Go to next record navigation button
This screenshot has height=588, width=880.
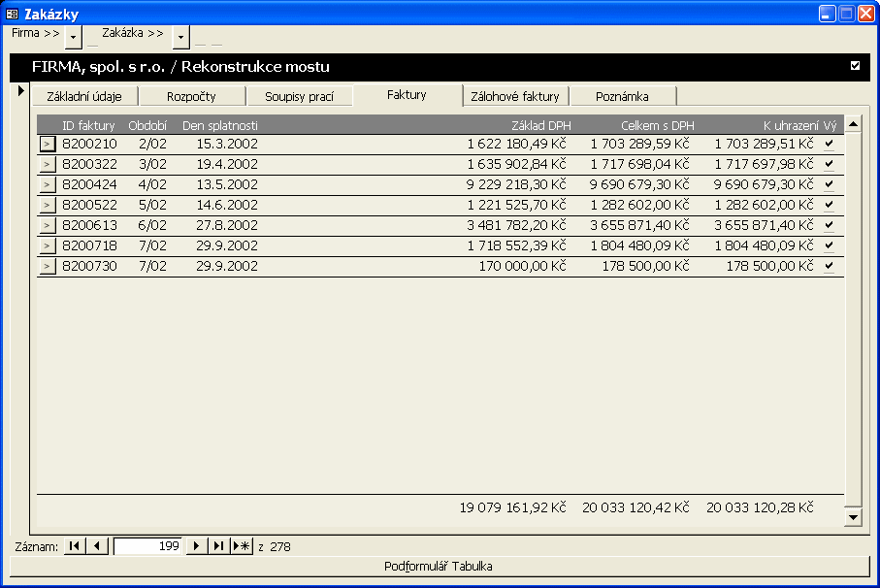point(197,546)
